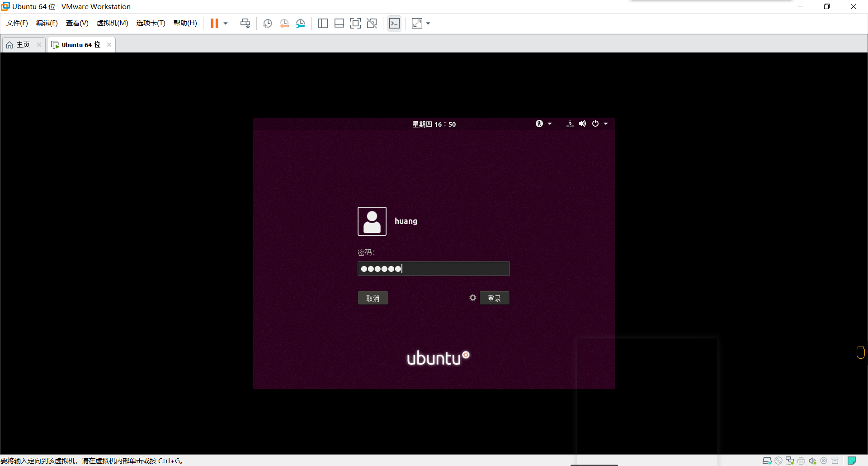Take a snapshot of this virtual machine
This screenshot has width=868, height=466.
point(268,24)
